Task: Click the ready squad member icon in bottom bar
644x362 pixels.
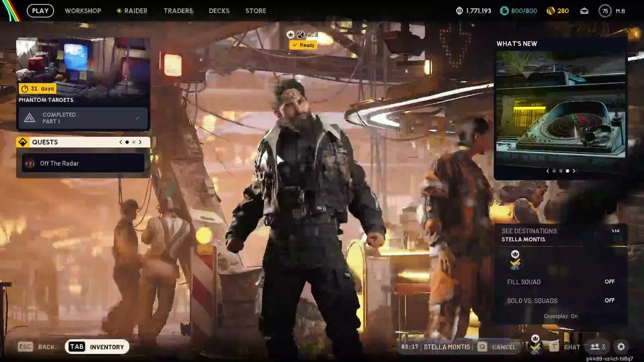Action: pyautogui.click(x=535, y=344)
